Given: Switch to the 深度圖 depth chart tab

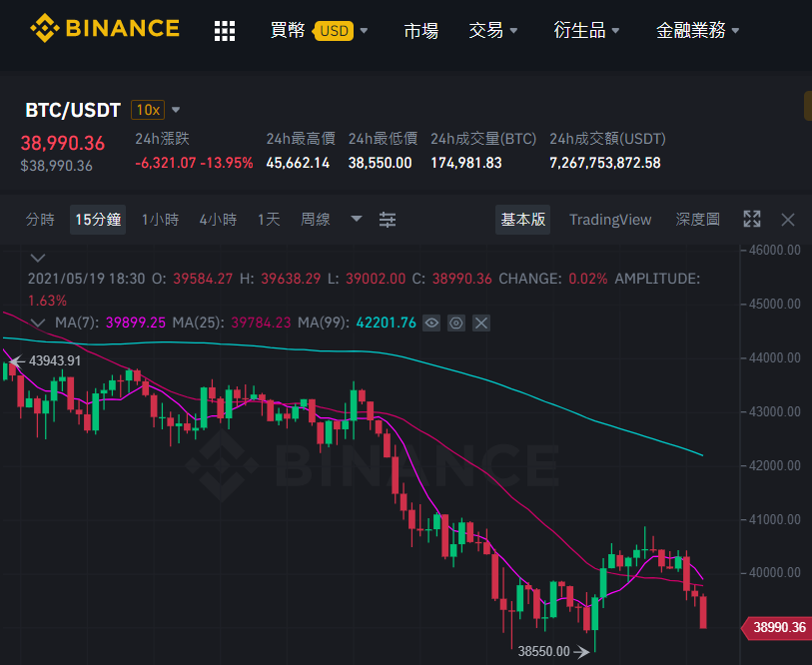Looking at the screenshot, I should [x=697, y=220].
